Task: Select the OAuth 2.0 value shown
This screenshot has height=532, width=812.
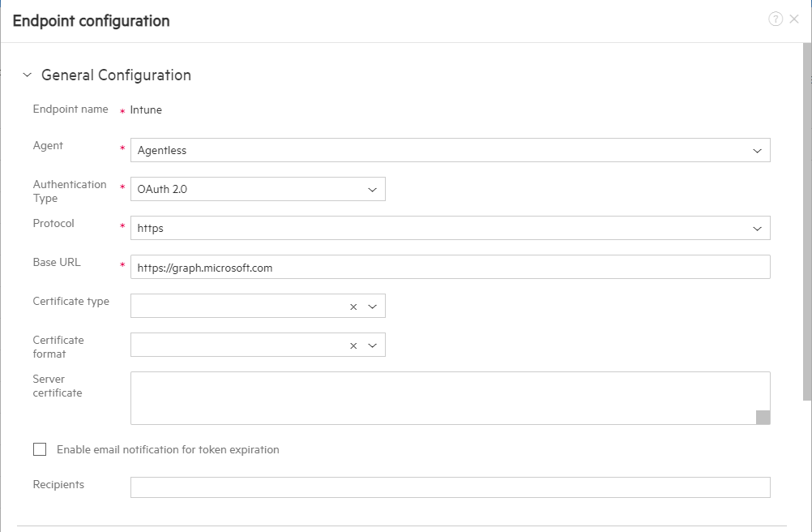Action: tap(163, 189)
